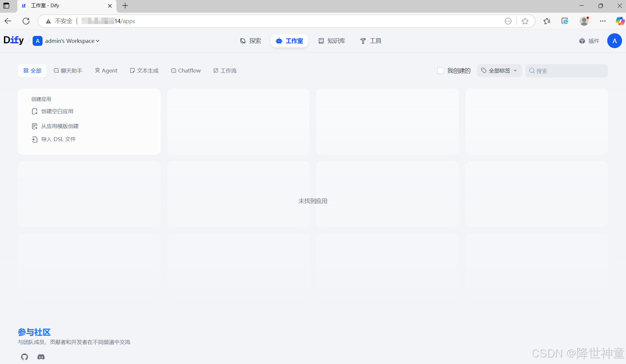Enable the 我创建的 filter checkbox

coord(441,71)
